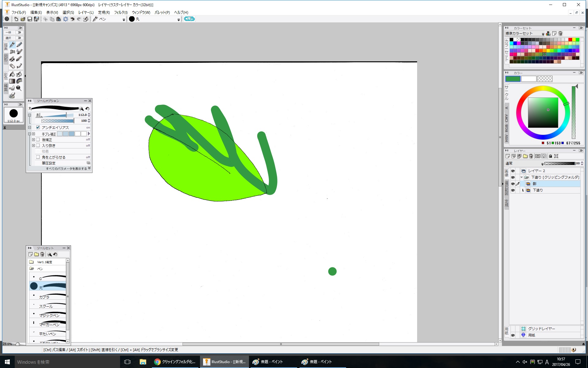
Task: Select the Eraser tool
Action: coord(12,66)
